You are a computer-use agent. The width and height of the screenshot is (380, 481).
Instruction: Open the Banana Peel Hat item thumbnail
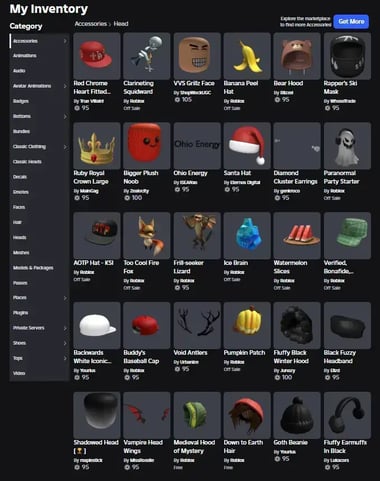[247, 56]
